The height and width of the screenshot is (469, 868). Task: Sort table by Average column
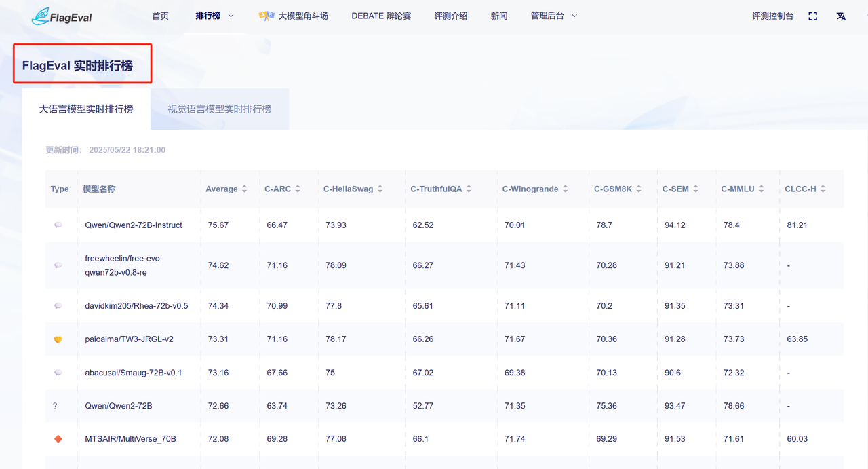pyautogui.click(x=244, y=189)
